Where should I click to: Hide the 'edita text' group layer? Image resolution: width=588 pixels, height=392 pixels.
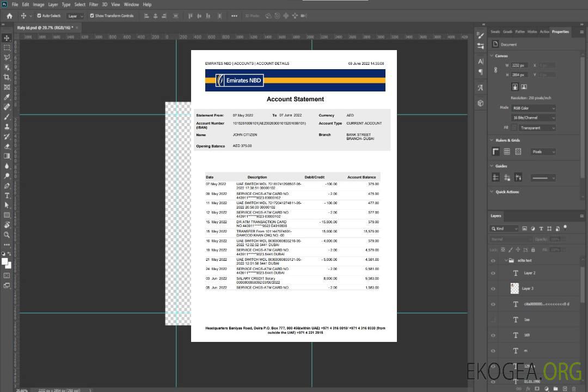coord(493,261)
